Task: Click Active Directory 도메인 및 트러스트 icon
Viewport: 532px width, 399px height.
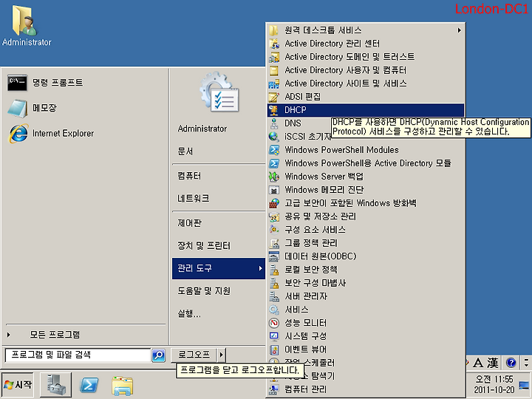Action: [x=274, y=57]
